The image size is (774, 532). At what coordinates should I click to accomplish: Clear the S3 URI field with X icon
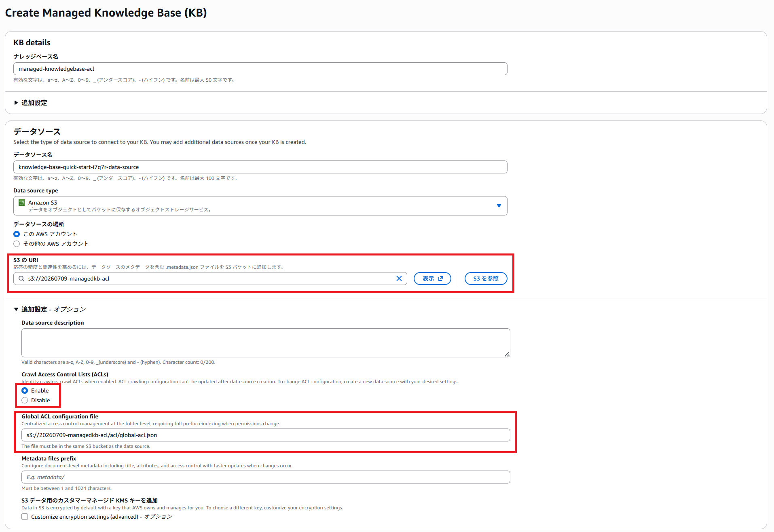tap(399, 279)
